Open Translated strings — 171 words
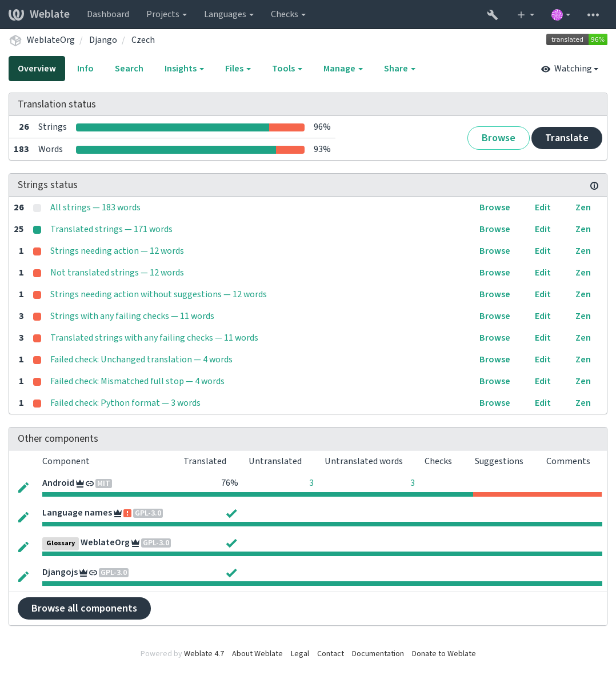Image resolution: width=616 pixels, height=675 pixels. click(x=111, y=229)
